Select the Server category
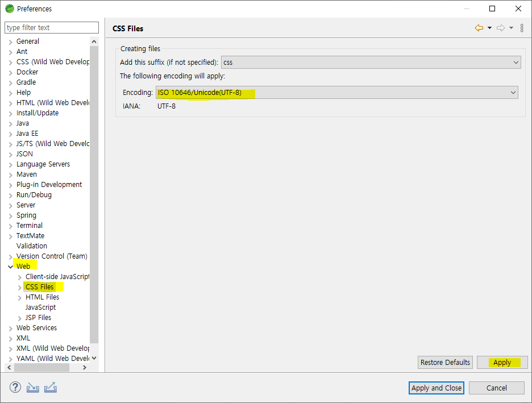Viewport: 532px width, 403px height. [26, 205]
